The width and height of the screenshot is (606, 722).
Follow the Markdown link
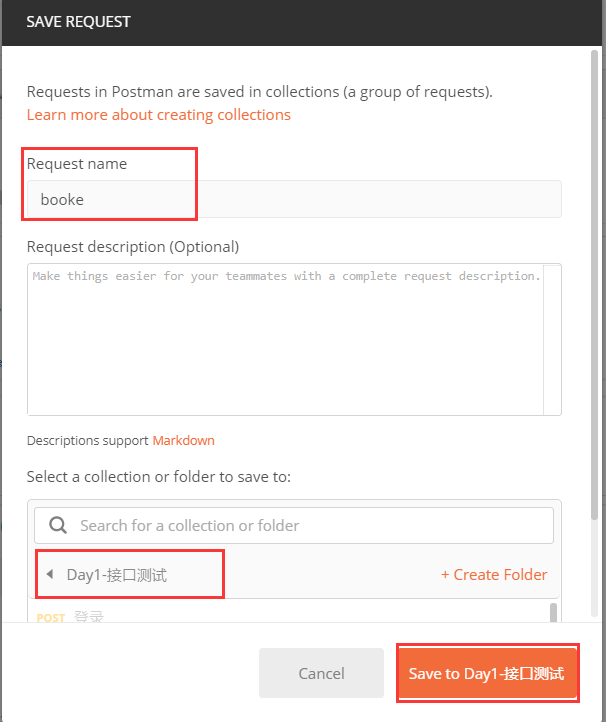pyautogui.click(x=183, y=440)
